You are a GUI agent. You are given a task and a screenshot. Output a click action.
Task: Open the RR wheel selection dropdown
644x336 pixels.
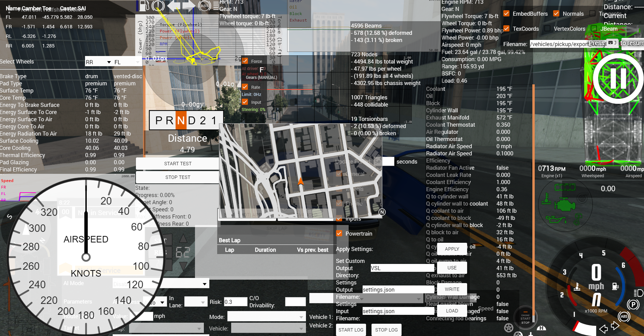point(99,62)
